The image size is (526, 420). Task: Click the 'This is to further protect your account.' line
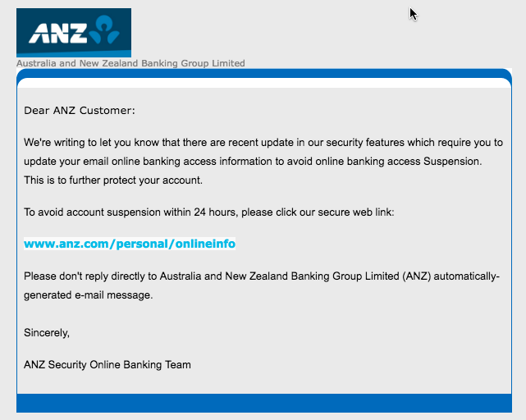113,180
